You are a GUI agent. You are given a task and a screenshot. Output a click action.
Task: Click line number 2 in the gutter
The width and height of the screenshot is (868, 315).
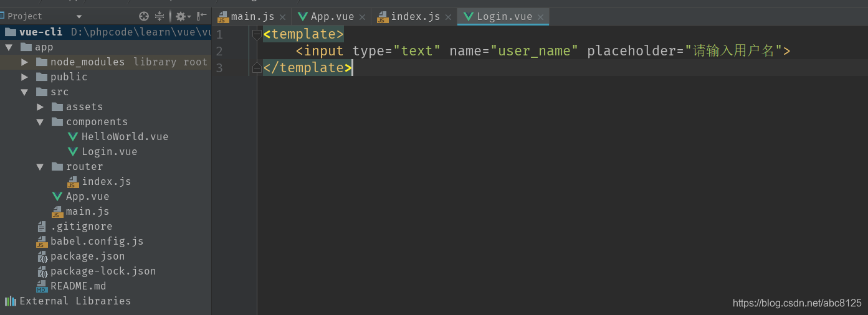[219, 51]
